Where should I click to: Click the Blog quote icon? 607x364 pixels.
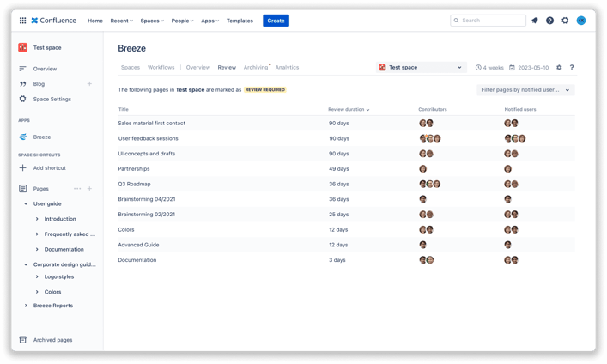pos(23,83)
